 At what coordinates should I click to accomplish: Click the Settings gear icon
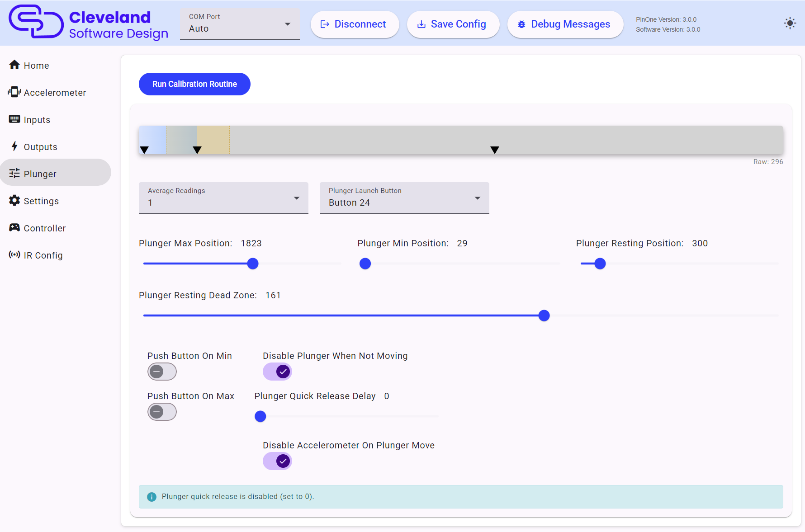(x=14, y=201)
